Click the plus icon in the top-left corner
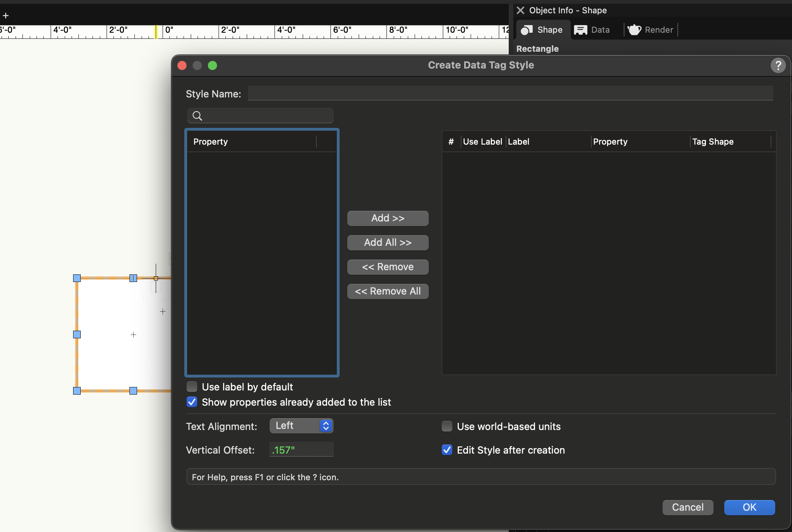This screenshot has width=792, height=532. click(x=6, y=16)
